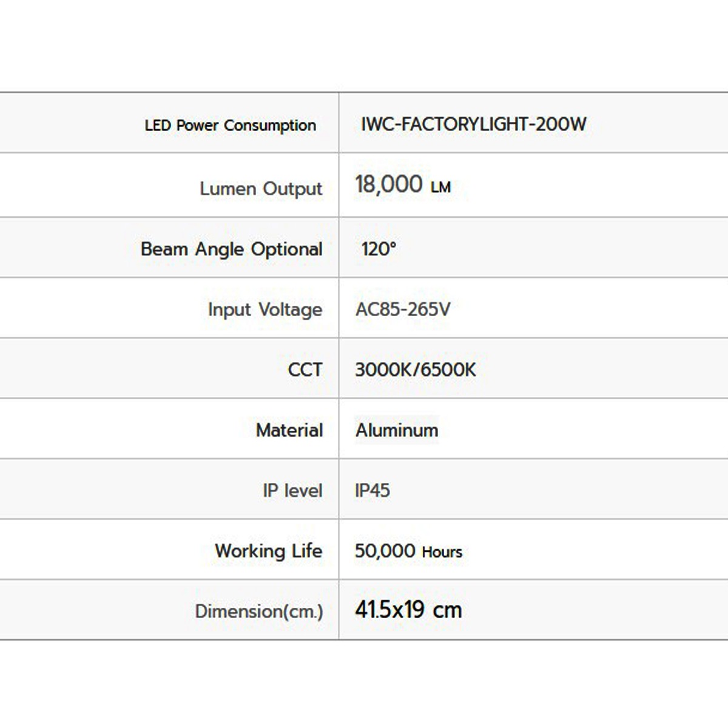Select the AC85-265V voltage value

pyautogui.click(x=403, y=309)
